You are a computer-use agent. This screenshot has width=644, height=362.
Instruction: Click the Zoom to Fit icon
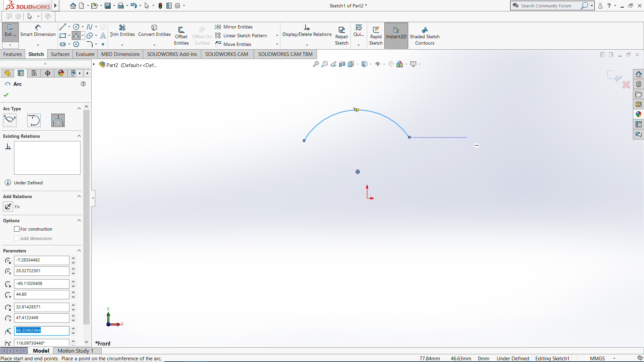[x=316, y=64]
